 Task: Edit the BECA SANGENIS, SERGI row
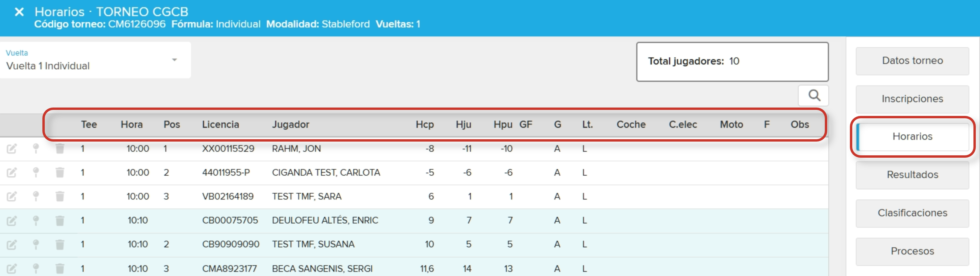[12, 269]
